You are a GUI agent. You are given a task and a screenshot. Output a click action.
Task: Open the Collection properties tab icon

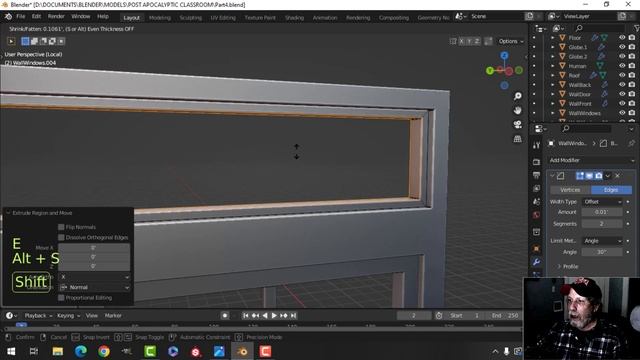click(x=536, y=232)
